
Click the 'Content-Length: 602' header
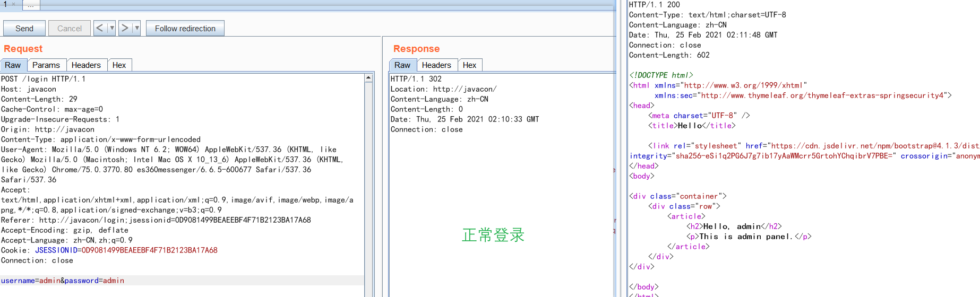pyautogui.click(x=669, y=55)
